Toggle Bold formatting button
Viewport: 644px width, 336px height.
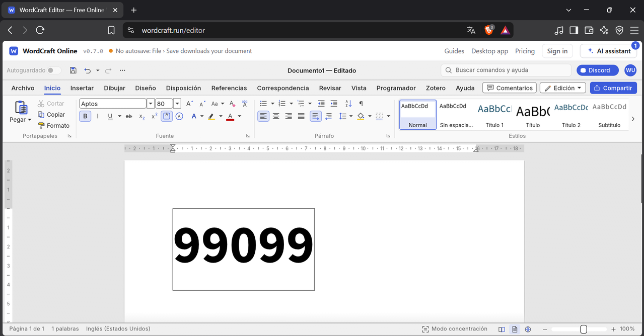85,116
